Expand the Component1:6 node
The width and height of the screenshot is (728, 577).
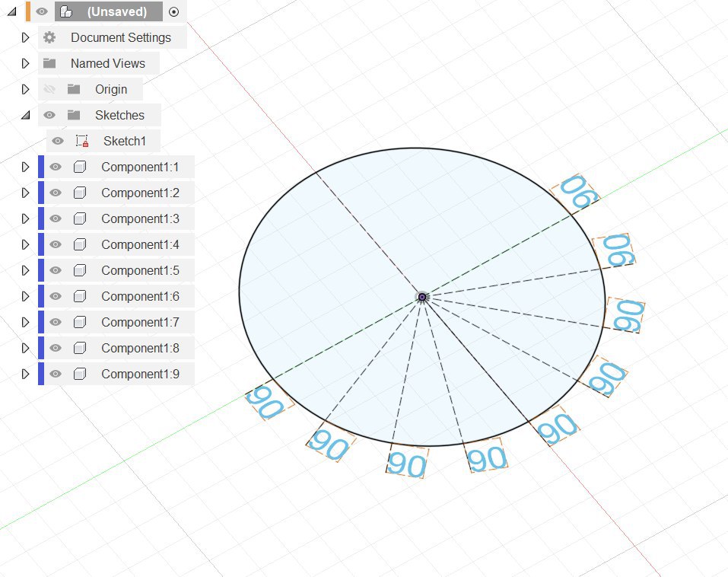pyautogui.click(x=26, y=296)
